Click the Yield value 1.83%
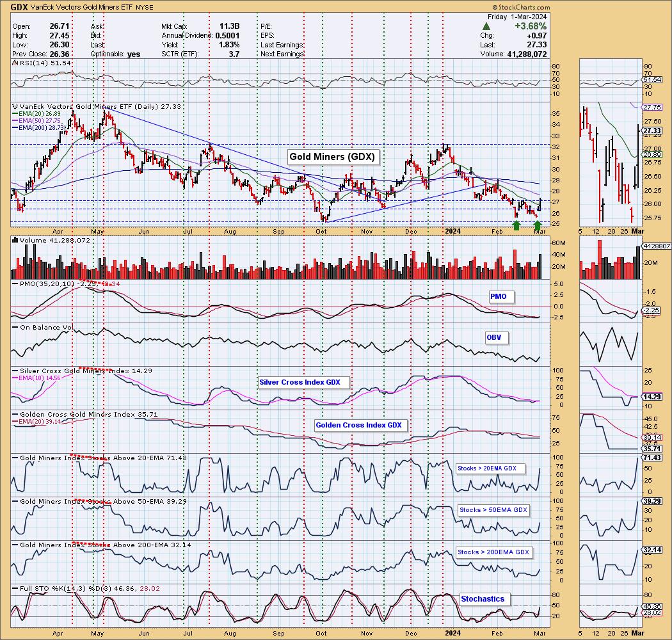This screenshot has width=672, height=640. (229, 45)
